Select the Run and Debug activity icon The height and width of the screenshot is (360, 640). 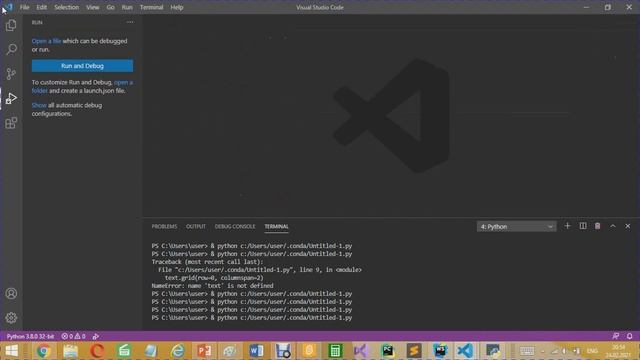[x=11, y=98]
